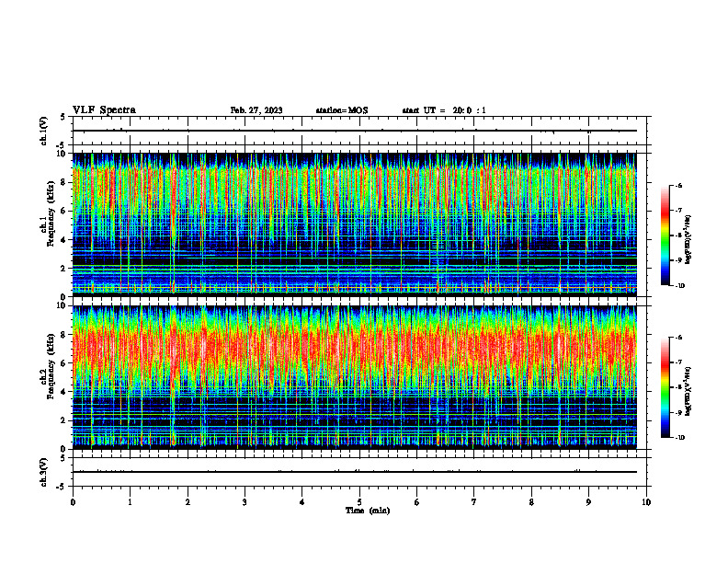Click time axis tick label "6"
This screenshot has width=728, height=563.
point(417,502)
